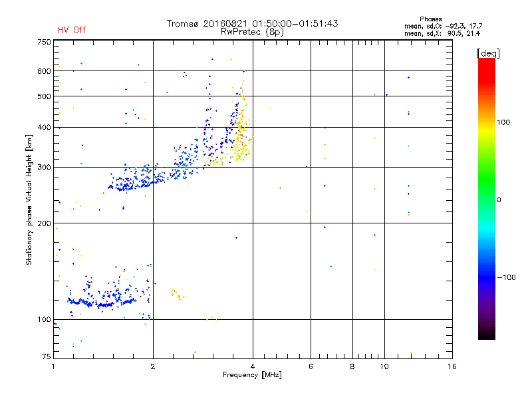Click the '300' height axis label
Viewport: 532px width, 399px height.
pos(44,168)
